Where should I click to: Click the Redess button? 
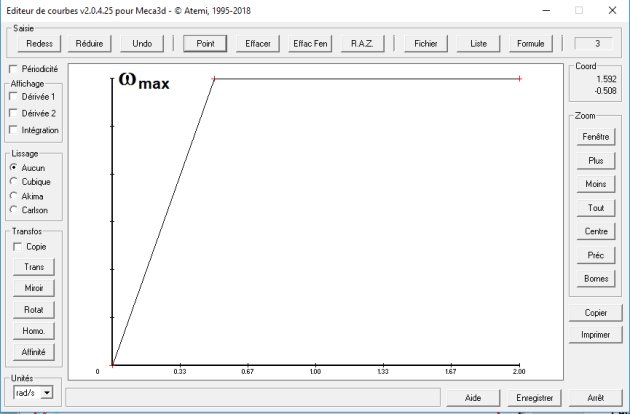[x=39, y=43]
